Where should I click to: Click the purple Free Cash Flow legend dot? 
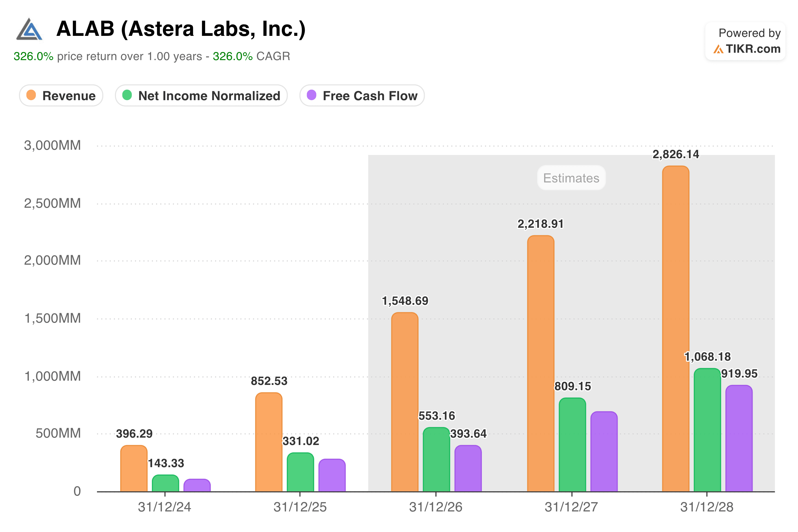coord(311,95)
